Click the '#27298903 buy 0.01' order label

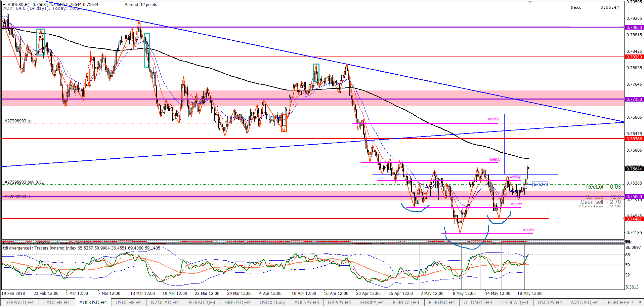(x=24, y=182)
